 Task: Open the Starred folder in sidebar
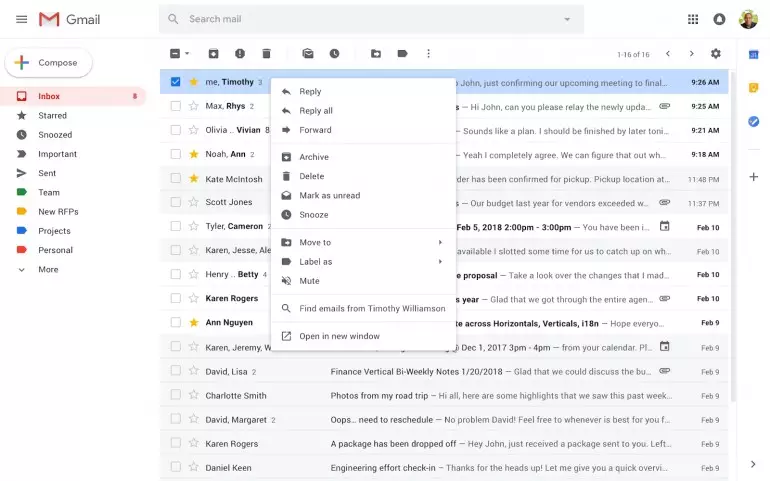52,116
